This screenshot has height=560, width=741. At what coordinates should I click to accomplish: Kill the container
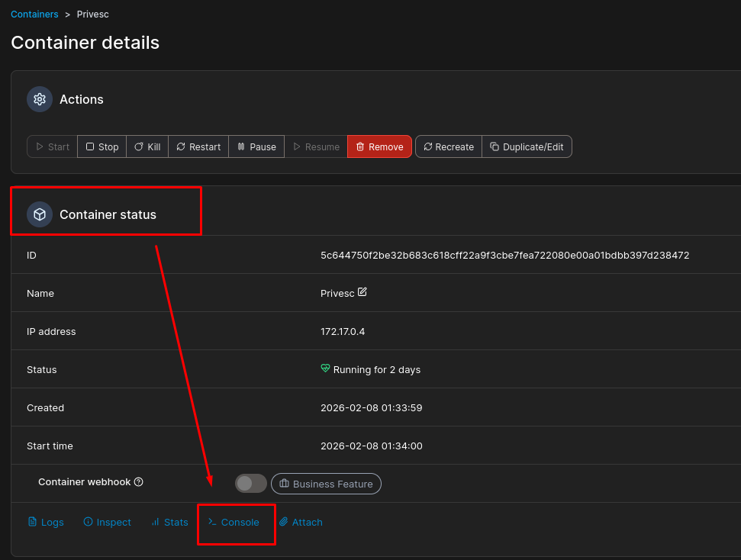(x=147, y=146)
